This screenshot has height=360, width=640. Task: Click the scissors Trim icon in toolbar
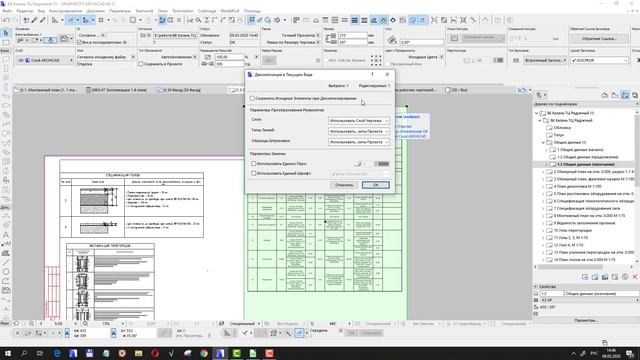(190, 20)
